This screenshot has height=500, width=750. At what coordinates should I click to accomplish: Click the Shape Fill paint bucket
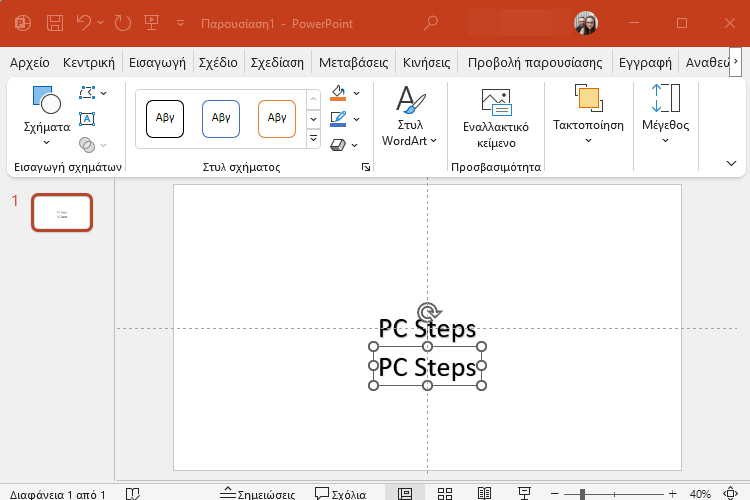(x=338, y=93)
